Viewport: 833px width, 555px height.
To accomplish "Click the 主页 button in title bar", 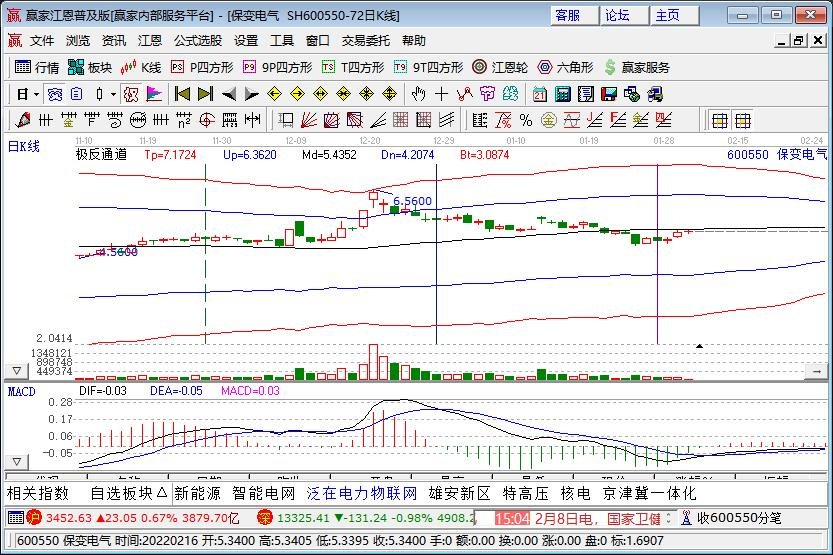I will [675, 15].
